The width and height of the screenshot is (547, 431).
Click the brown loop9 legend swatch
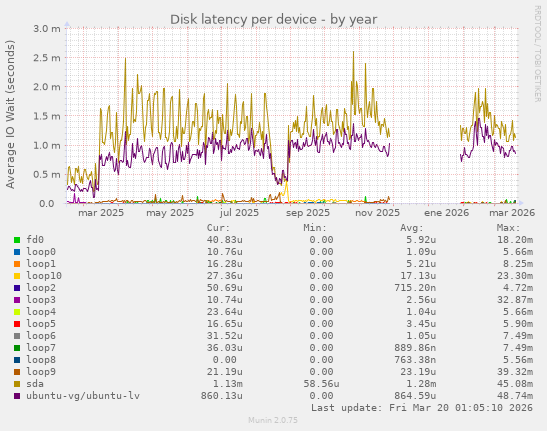(x=17, y=372)
